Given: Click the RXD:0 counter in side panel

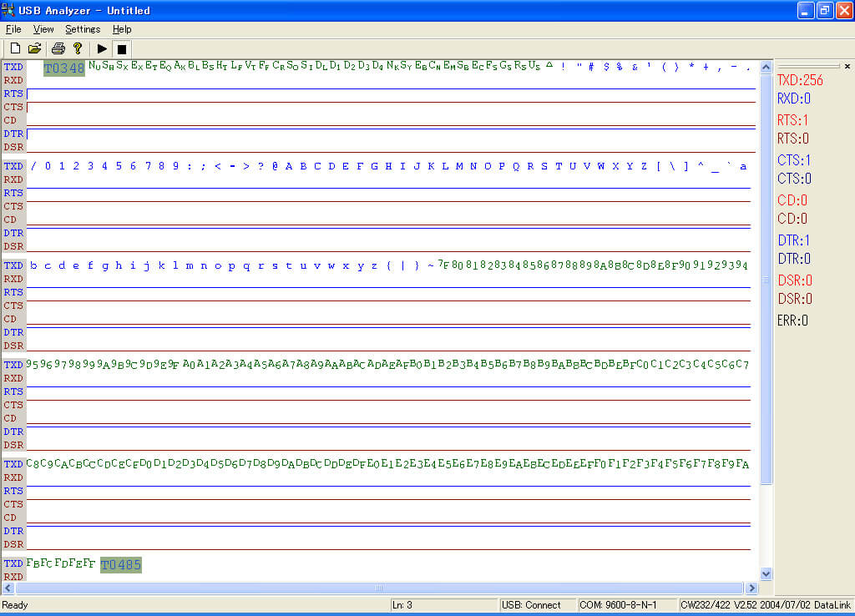Looking at the screenshot, I should pos(793,98).
